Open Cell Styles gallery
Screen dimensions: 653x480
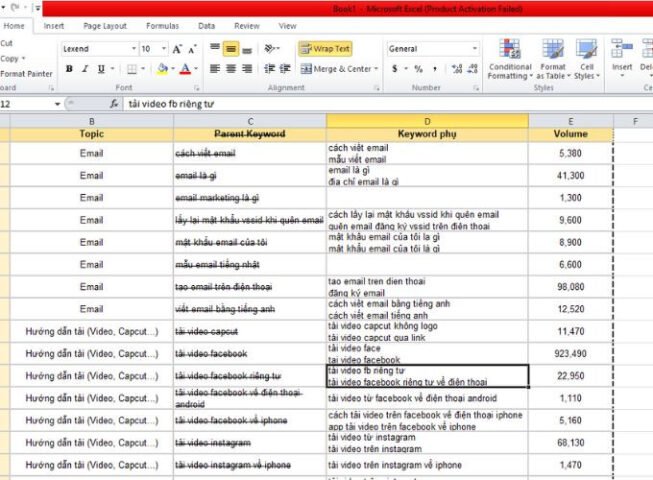coord(586,59)
